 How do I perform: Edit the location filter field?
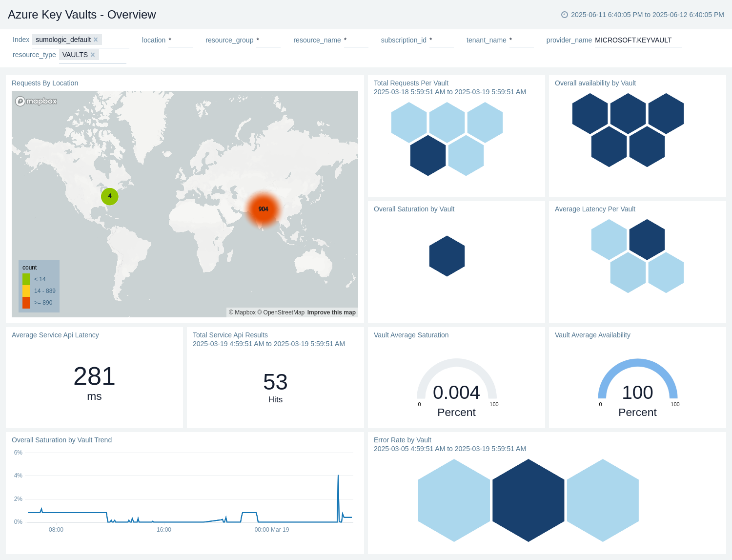181,40
